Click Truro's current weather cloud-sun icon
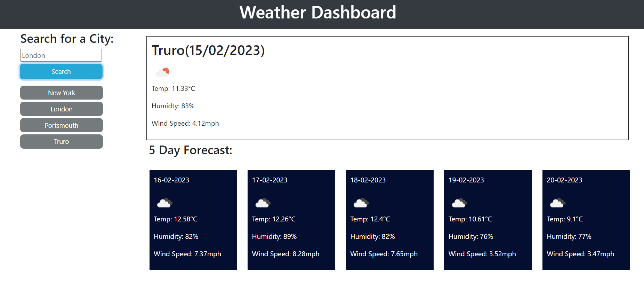The height and width of the screenshot is (290, 644). click(x=162, y=72)
